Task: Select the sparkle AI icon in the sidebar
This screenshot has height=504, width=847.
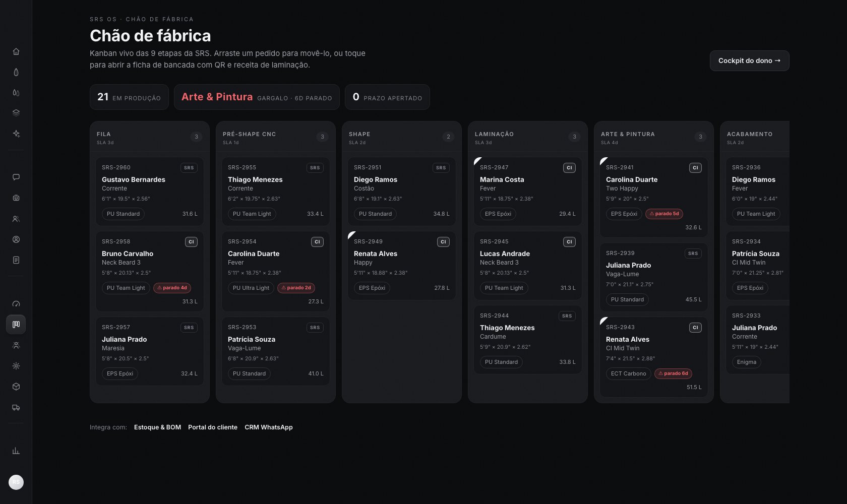Action: click(x=16, y=134)
